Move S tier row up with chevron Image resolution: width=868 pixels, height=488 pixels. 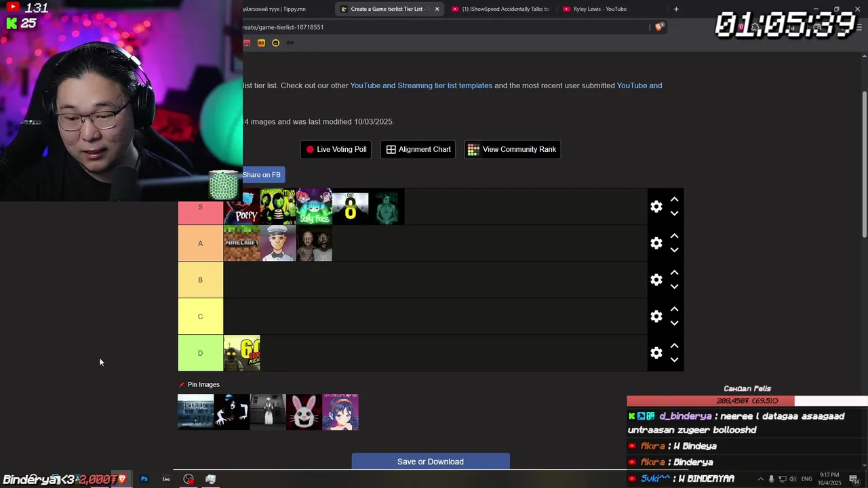tap(674, 200)
